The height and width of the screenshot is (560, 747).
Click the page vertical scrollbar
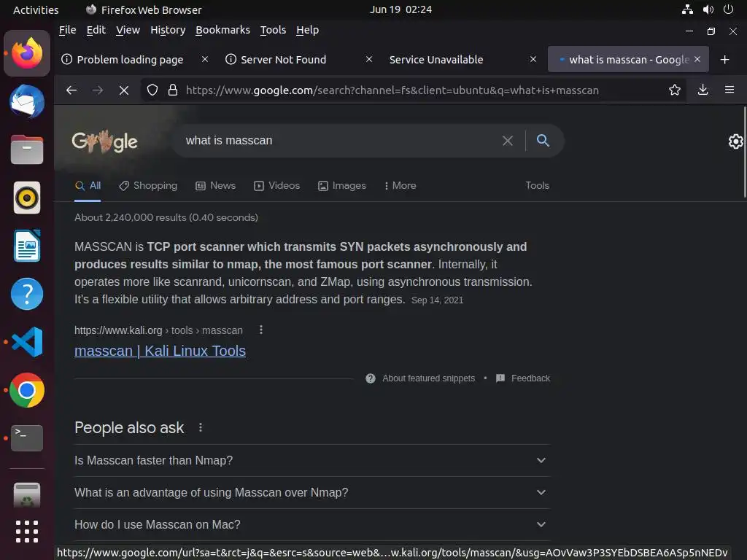tap(745, 152)
